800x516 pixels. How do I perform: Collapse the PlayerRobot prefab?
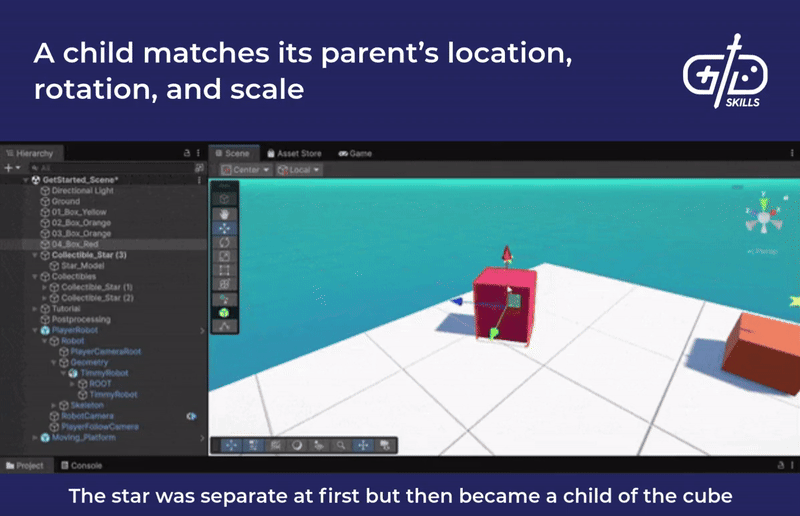35,330
